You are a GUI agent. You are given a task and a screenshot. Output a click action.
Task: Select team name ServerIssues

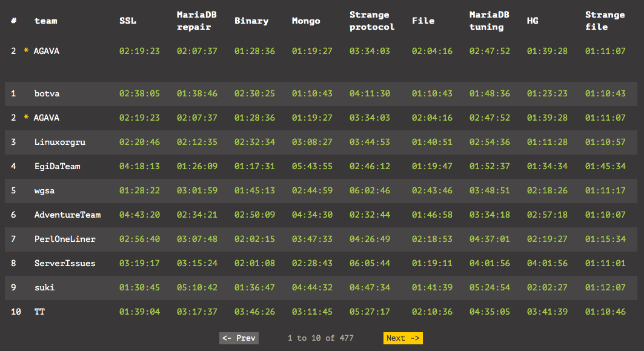pos(65,263)
